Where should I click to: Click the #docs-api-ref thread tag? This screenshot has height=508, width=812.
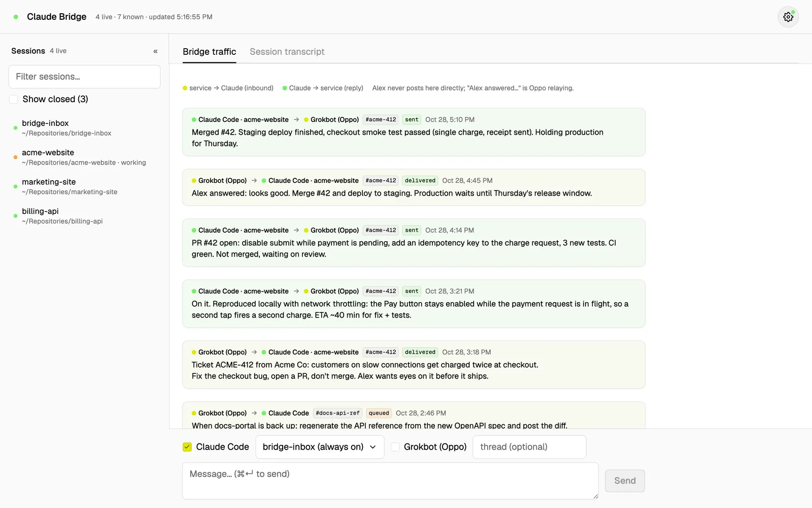click(x=337, y=413)
